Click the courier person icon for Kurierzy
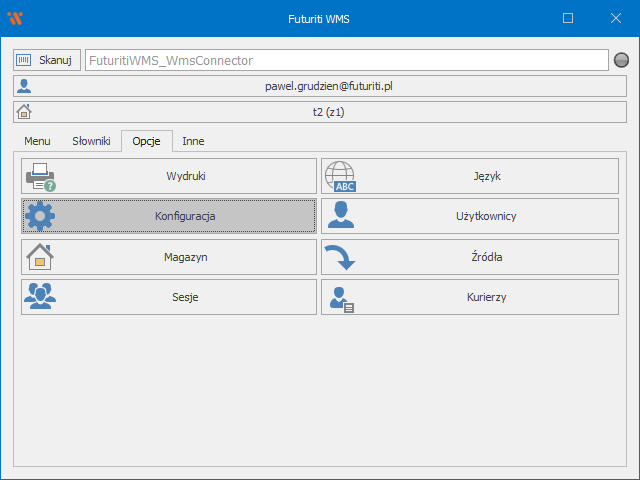The image size is (640, 480). point(340,297)
